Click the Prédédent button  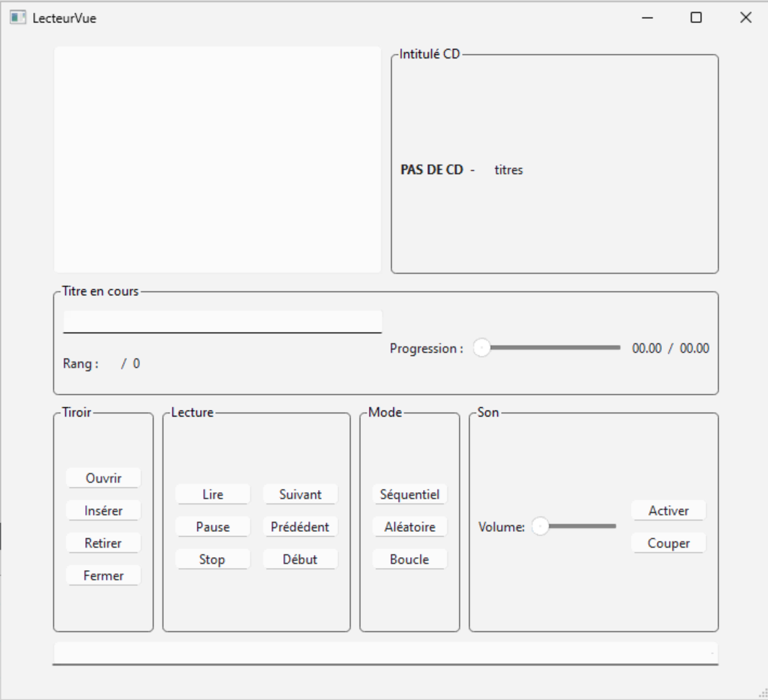coord(300,527)
